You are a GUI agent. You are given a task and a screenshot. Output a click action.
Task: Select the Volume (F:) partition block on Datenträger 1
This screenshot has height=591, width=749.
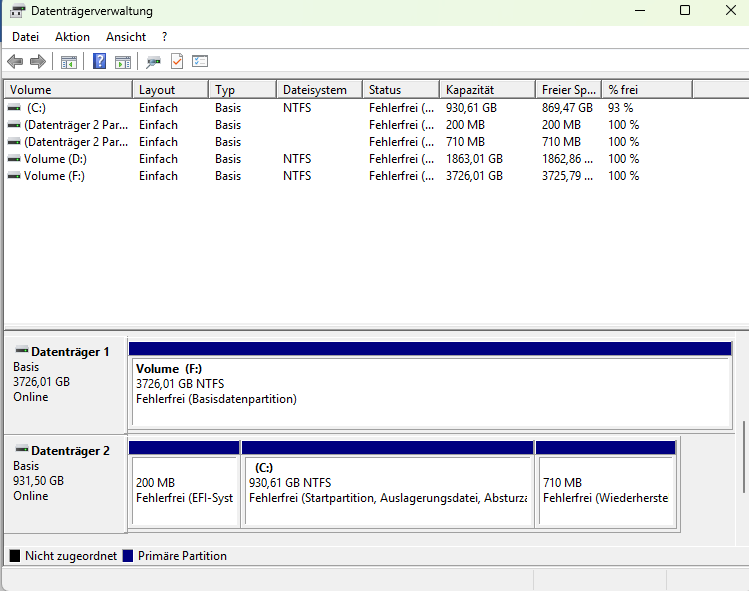(430, 385)
